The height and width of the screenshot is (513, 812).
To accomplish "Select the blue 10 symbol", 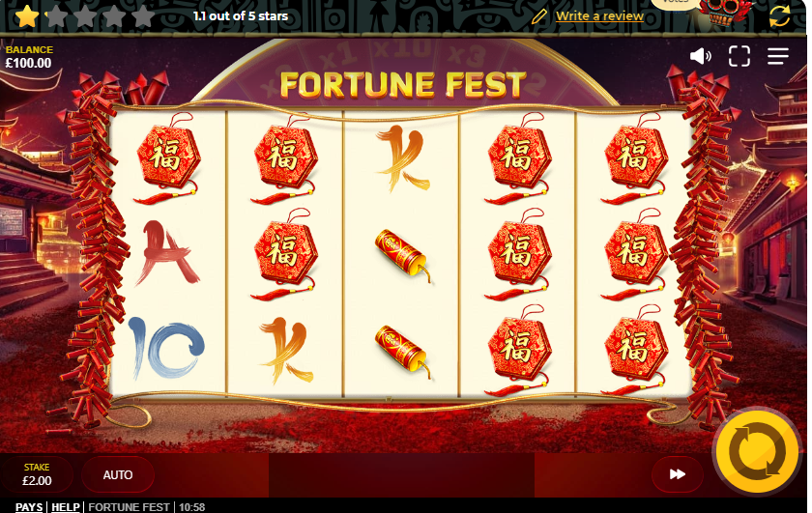I will 166,347.
